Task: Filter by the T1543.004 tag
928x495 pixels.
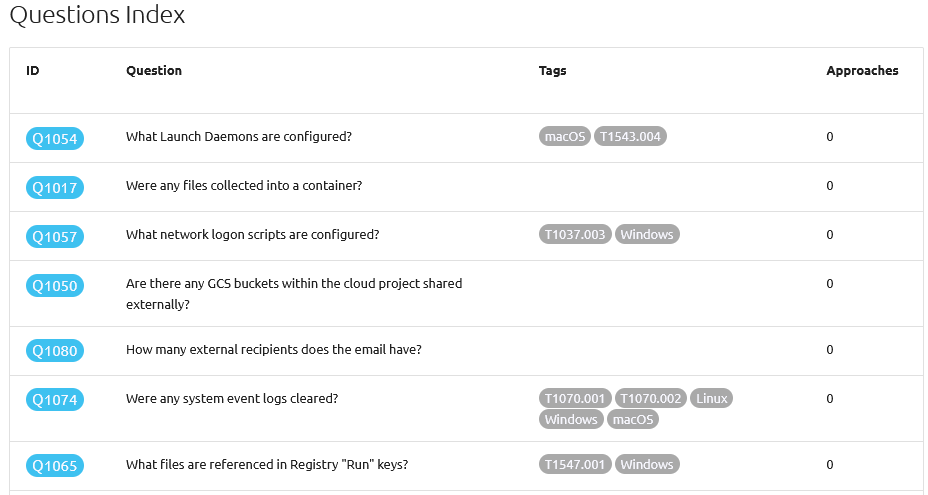Action: point(630,136)
